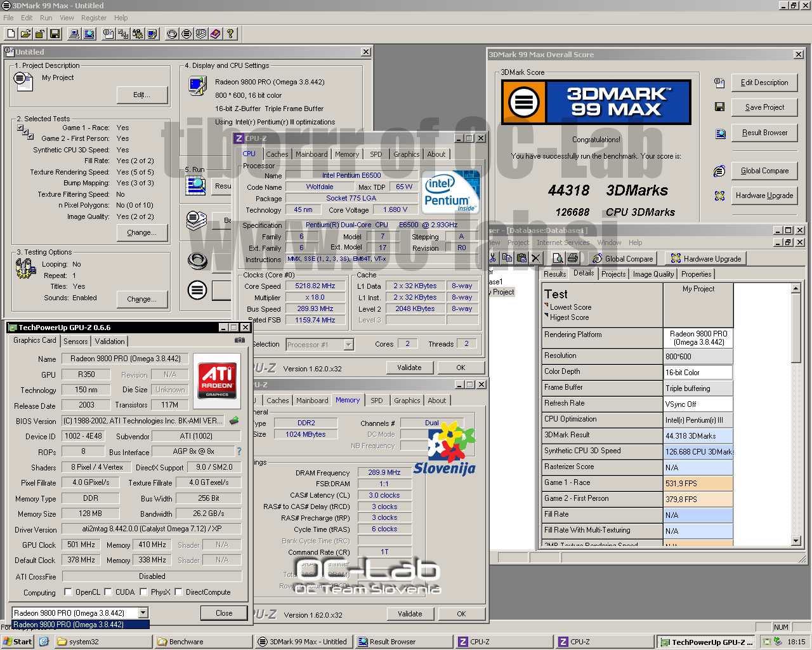Screen dimensions: 812x650
Task: Click the Lowest Score label in Result Browser
Action: (x=570, y=307)
